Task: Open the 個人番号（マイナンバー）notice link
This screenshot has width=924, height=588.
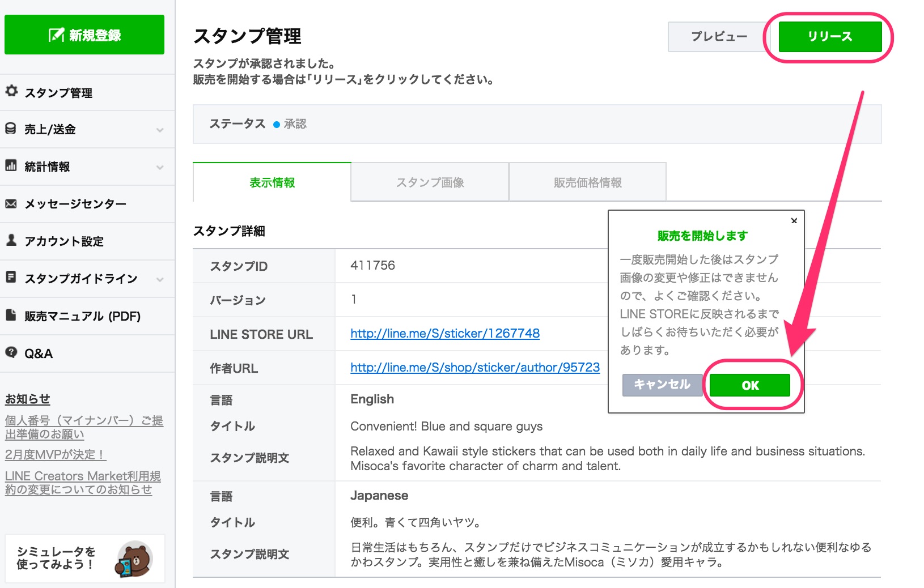Action: (84, 427)
